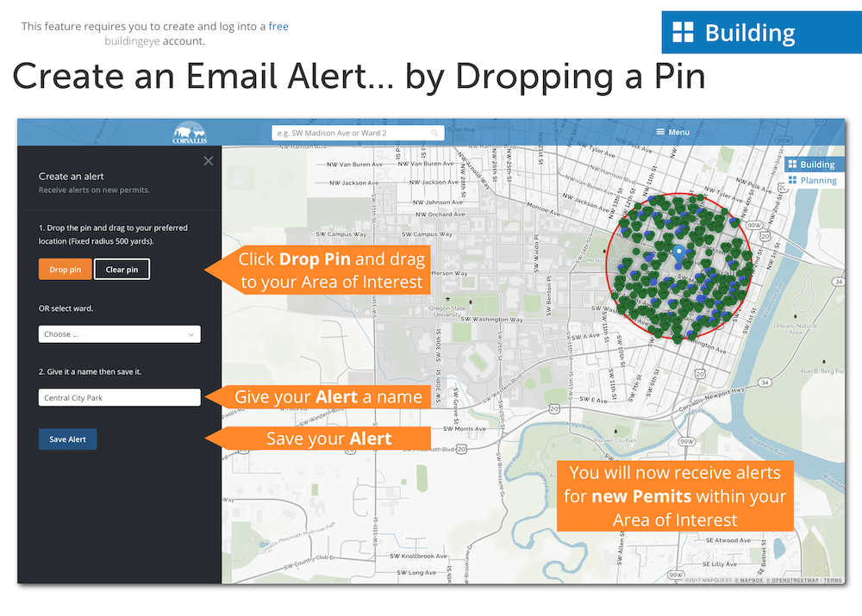
Task: Click the Orleans Natural Area label
Action: pos(795,328)
